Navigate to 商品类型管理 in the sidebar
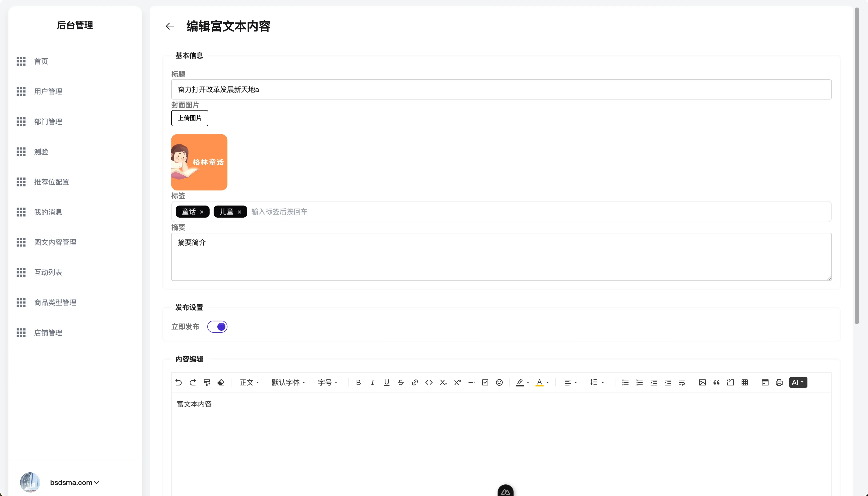This screenshot has height=496, width=868. (55, 303)
